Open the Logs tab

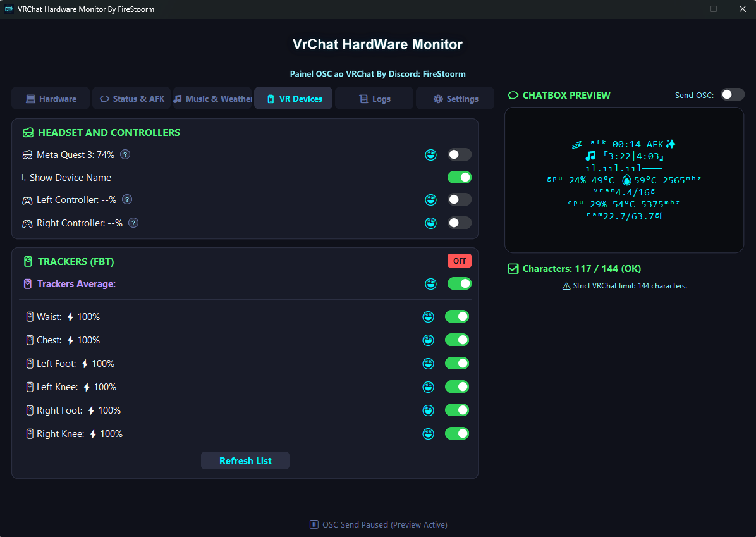click(374, 99)
